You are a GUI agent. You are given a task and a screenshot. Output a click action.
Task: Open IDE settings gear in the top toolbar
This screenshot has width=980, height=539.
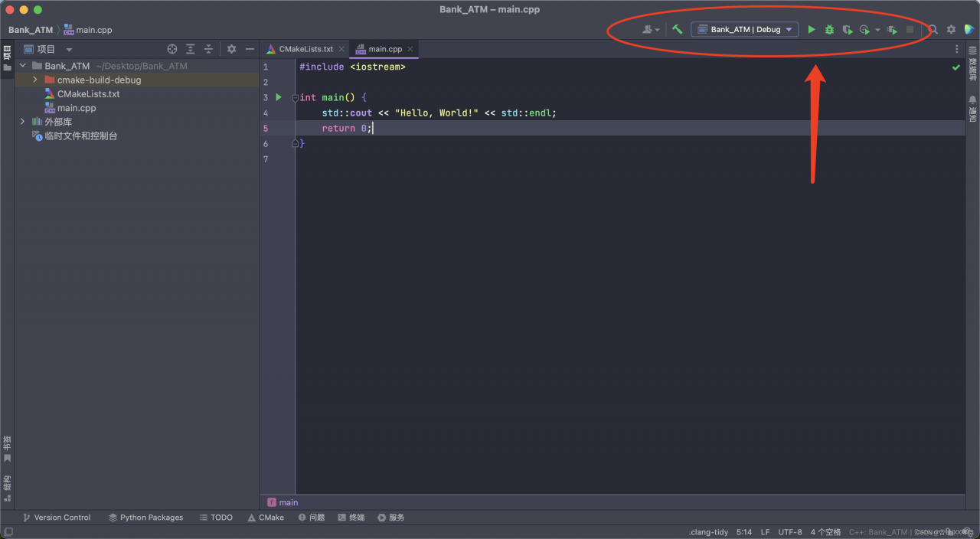[951, 29]
